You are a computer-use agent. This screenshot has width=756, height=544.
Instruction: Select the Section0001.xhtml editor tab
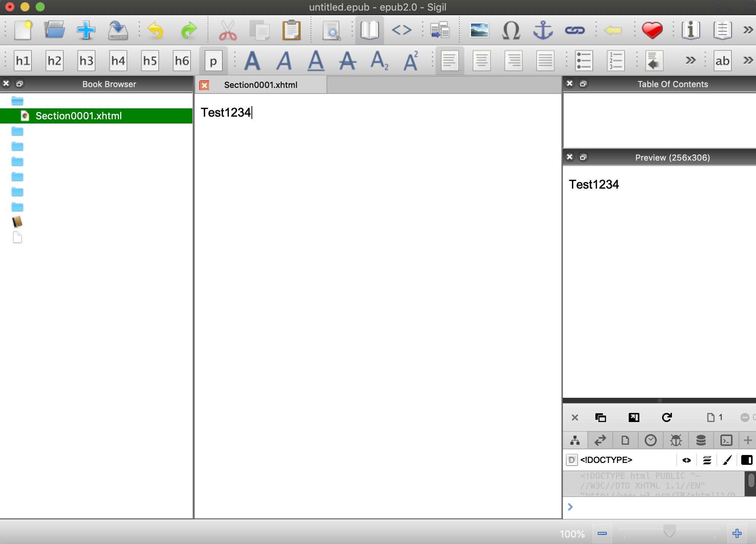point(261,85)
